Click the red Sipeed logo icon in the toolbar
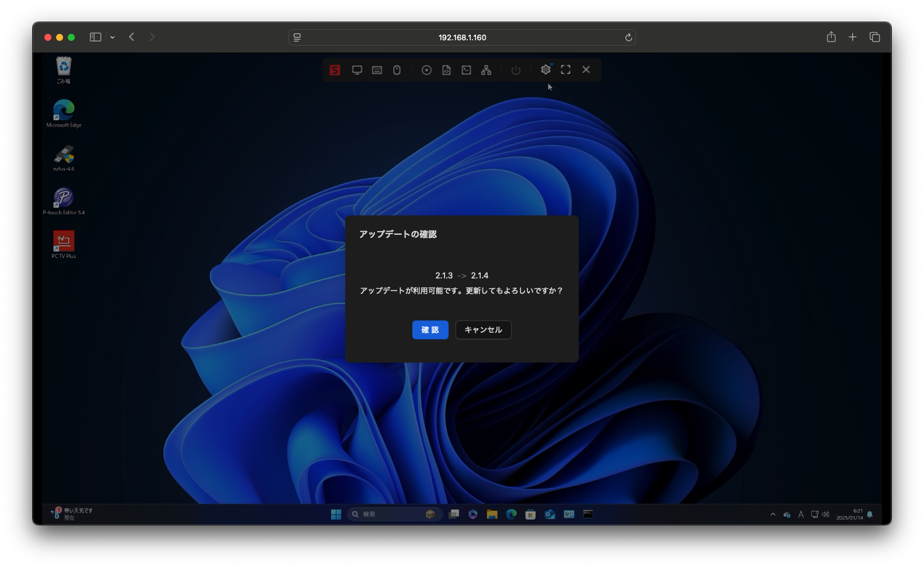Screen dimensions: 924x568 [335, 70]
